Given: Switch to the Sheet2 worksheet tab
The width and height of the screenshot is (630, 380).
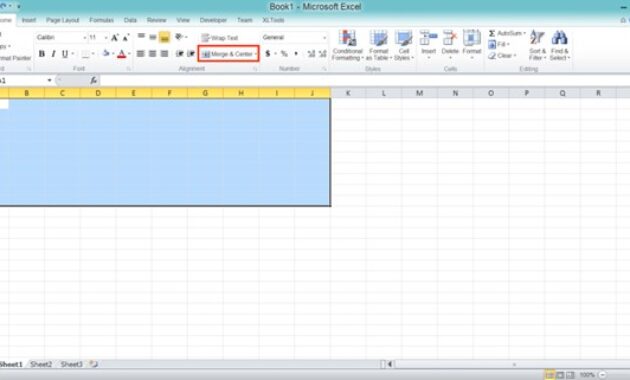Looking at the screenshot, I should pos(41,364).
